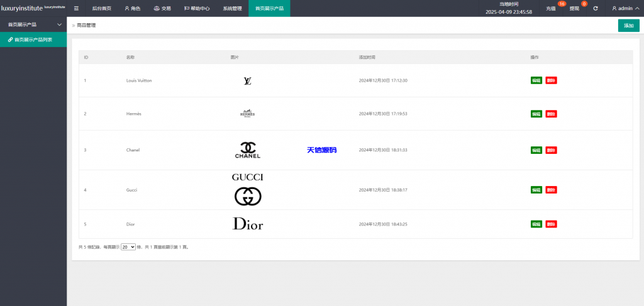Click the 图片 column header

235,57
